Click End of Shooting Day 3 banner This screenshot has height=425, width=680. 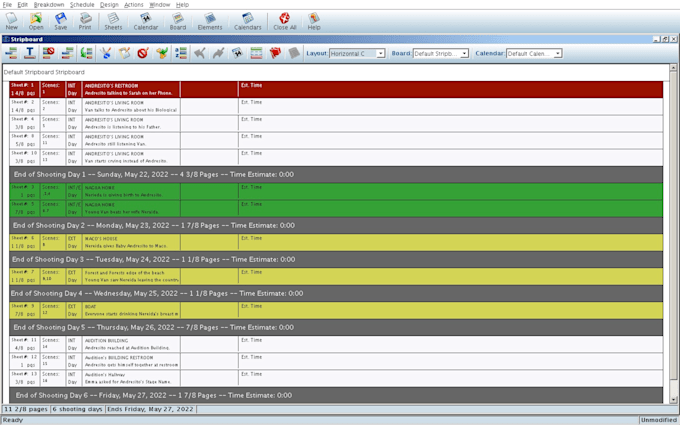(336, 259)
